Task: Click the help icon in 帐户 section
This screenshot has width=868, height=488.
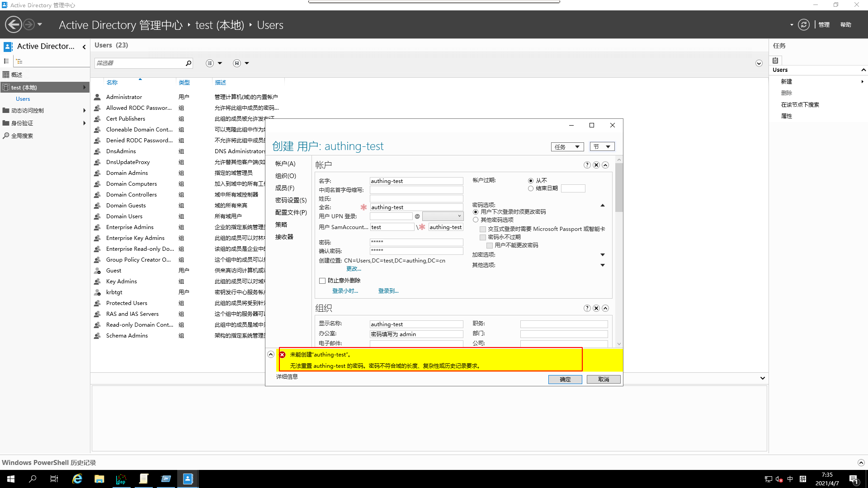Action: tap(587, 165)
